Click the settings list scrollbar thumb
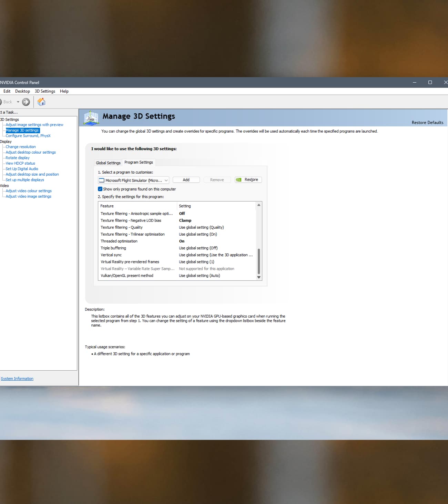448x504 pixels. tap(259, 261)
